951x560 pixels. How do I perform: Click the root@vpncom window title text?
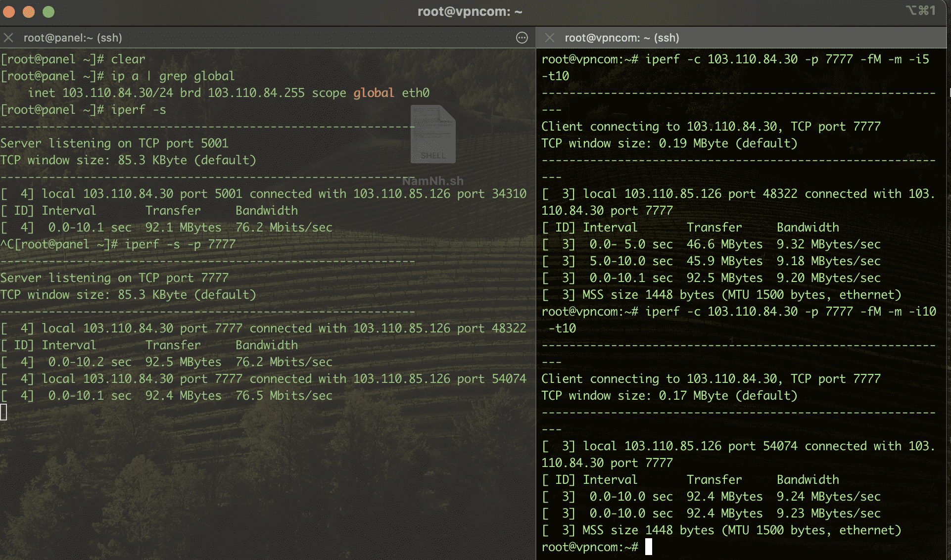pos(470,11)
